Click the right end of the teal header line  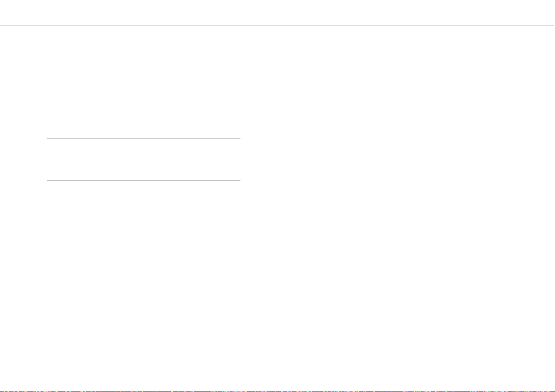pos(553,26)
